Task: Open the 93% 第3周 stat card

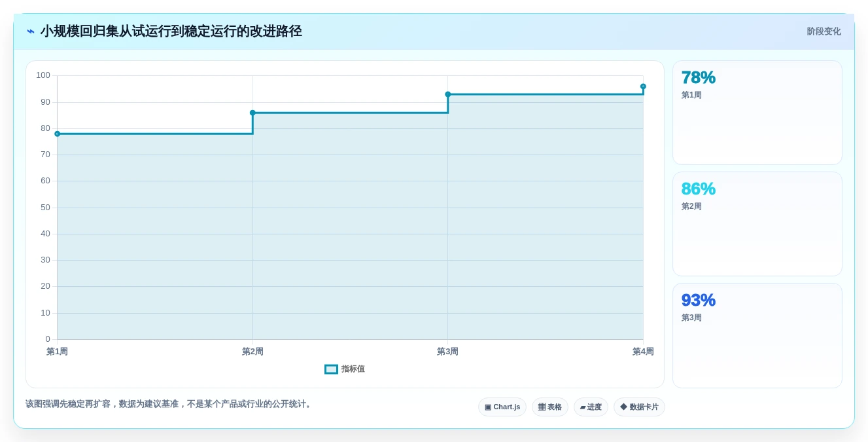Action: [757, 335]
